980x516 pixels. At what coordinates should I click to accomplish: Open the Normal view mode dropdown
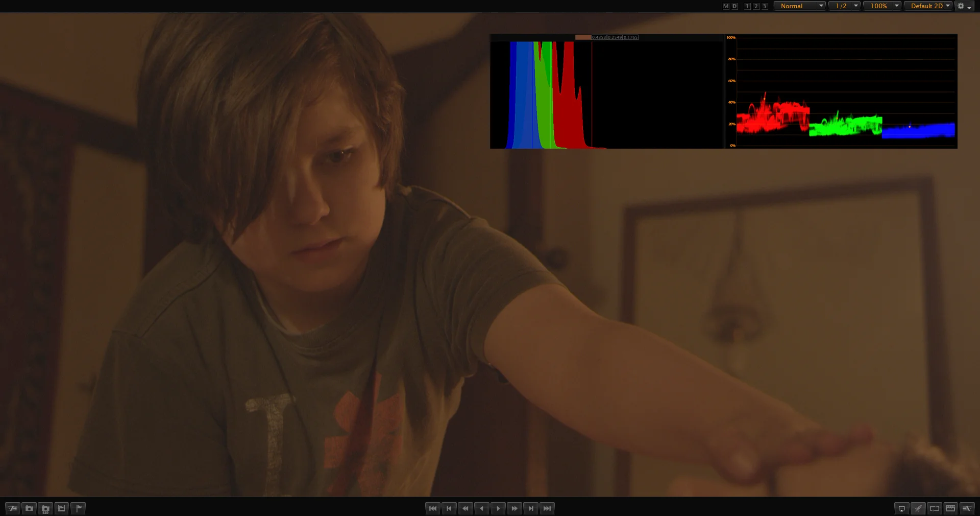tap(800, 6)
